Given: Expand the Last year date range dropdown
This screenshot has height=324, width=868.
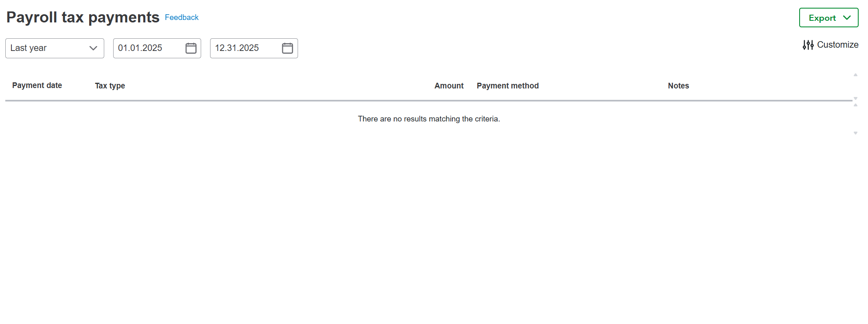Looking at the screenshot, I should point(55,48).
